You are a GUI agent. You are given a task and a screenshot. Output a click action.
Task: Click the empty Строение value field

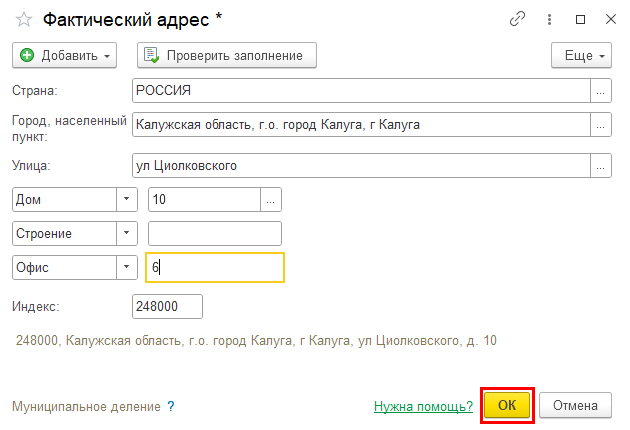(215, 233)
